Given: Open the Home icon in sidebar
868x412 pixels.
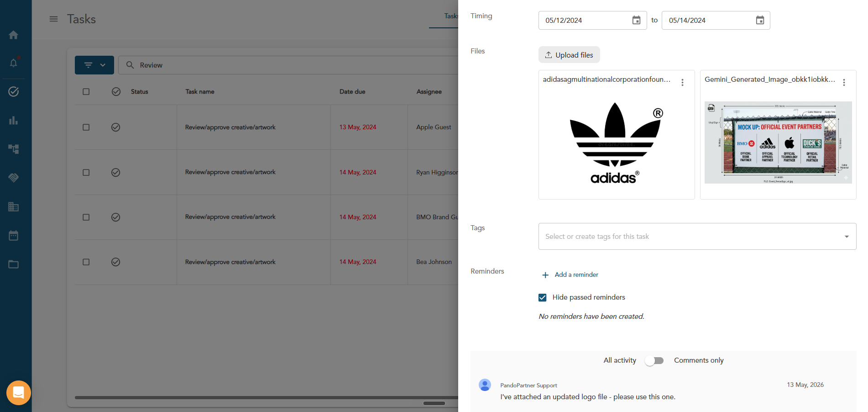Looking at the screenshot, I should coord(14,35).
